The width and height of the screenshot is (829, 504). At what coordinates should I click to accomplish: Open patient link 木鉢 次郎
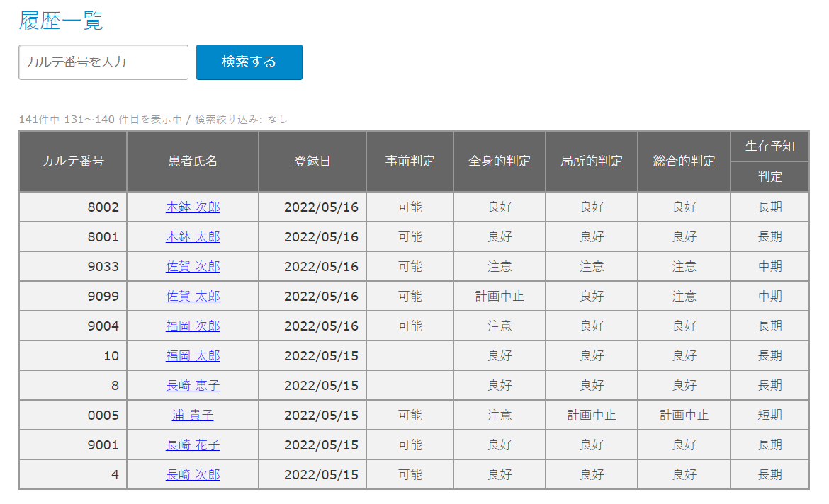pos(193,207)
